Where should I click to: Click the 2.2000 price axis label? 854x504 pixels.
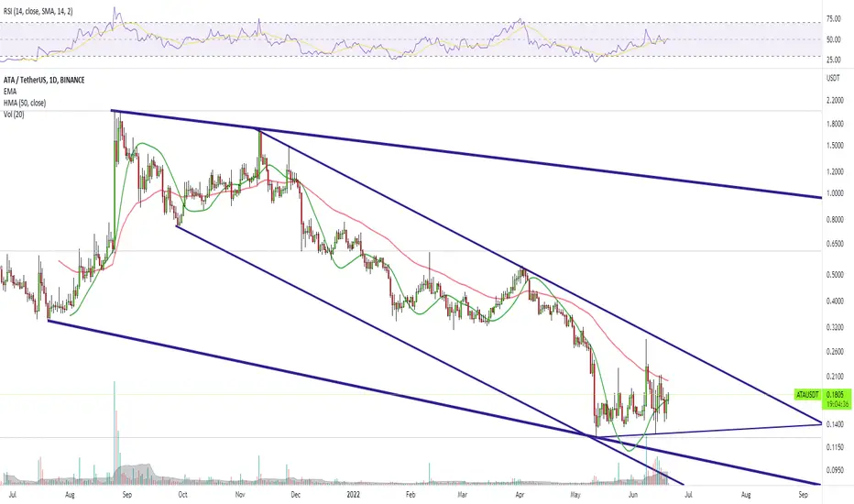pos(835,101)
